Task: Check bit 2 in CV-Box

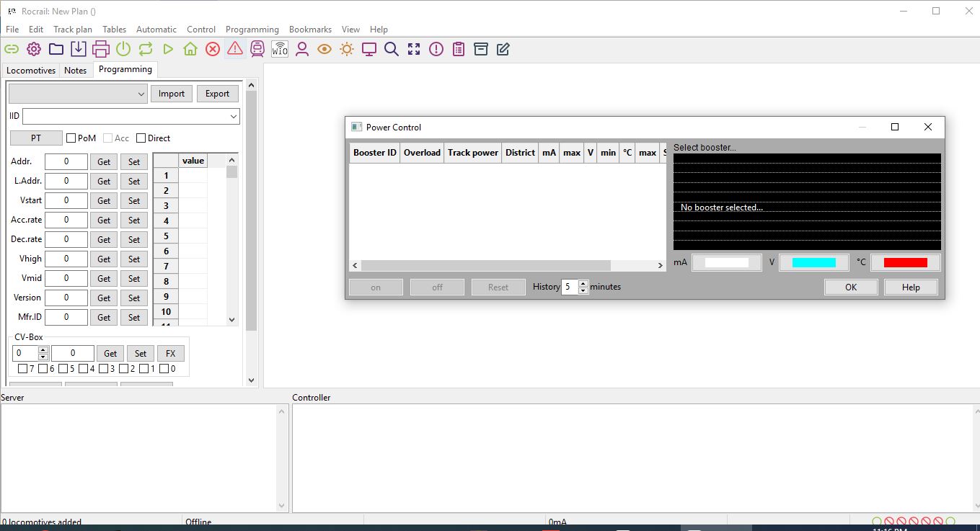Action: click(123, 369)
